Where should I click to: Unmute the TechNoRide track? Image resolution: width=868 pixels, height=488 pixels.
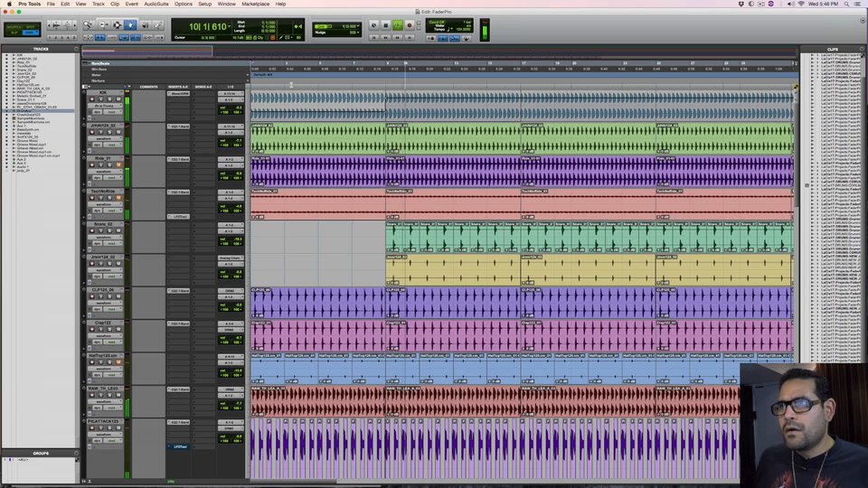118,198
